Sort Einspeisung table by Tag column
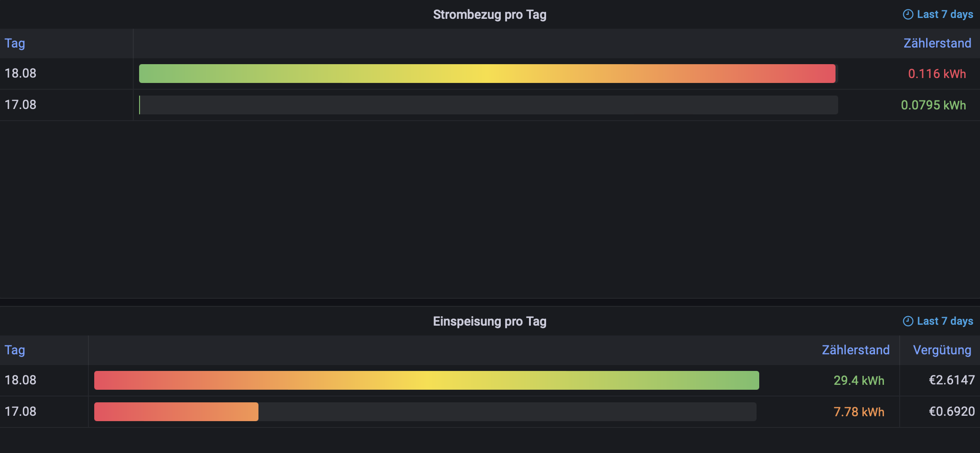 pos(15,350)
